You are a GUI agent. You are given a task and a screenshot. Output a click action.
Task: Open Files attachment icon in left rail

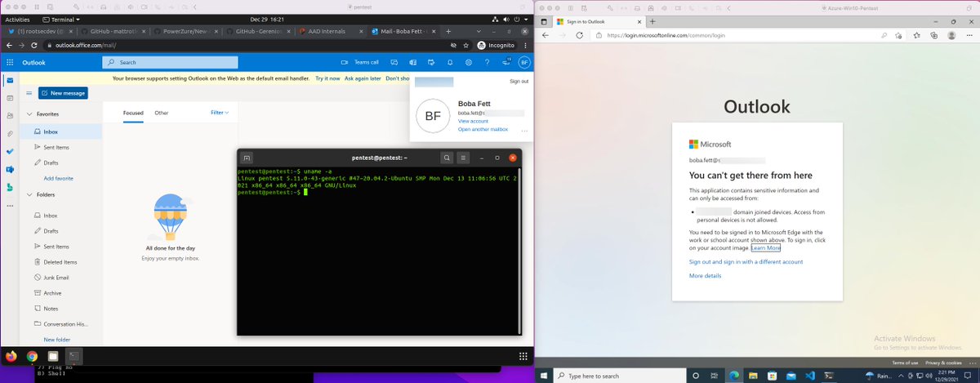point(10,133)
